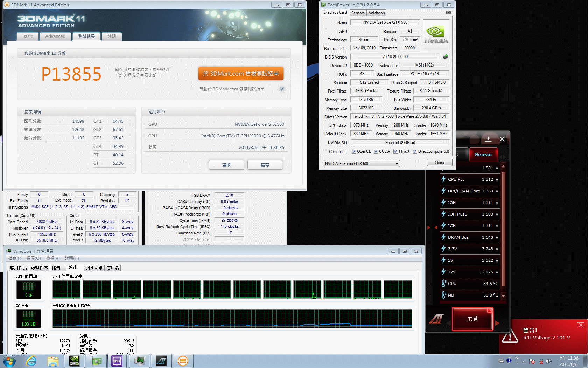Switch to the AI Suite taskbar icon
This screenshot has width=588, height=368.
pos(161,361)
